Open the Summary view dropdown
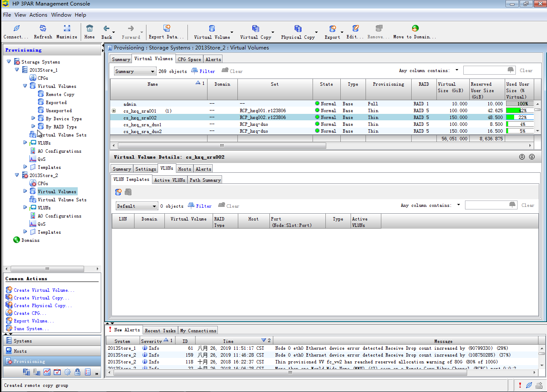 pos(135,72)
